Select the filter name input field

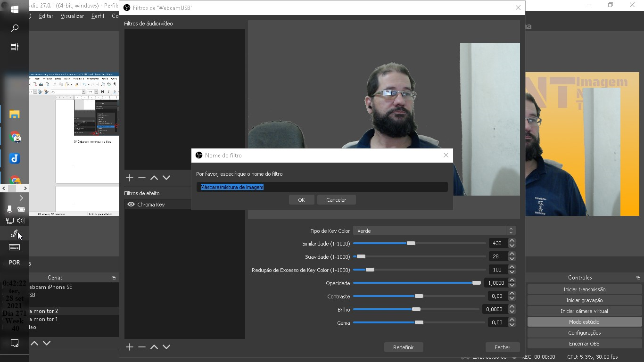click(322, 187)
